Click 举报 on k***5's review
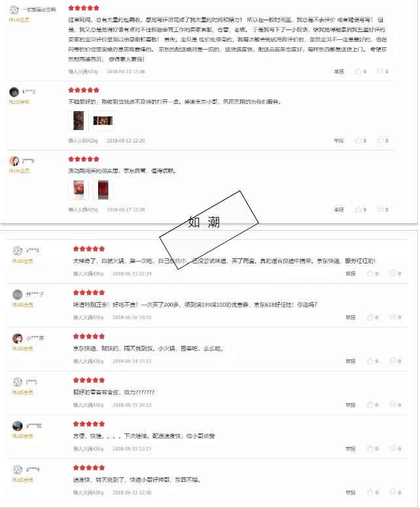This screenshot has width=420, height=508. [339, 141]
